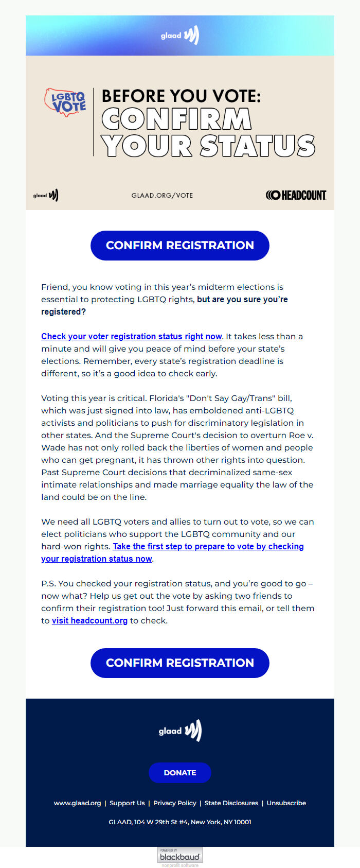The width and height of the screenshot is (360, 868).
Task: Open the voter registration status check link
Action: click(x=131, y=336)
